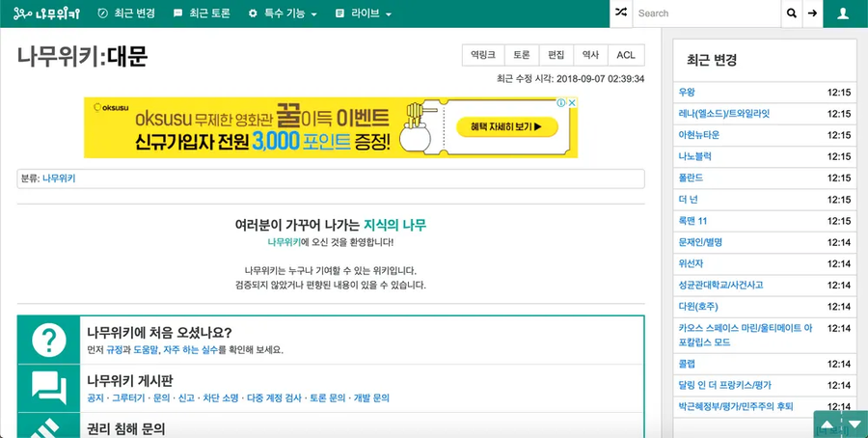Open 위선자 in recent changes
This screenshot has width=868, height=438.
click(x=691, y=263)
